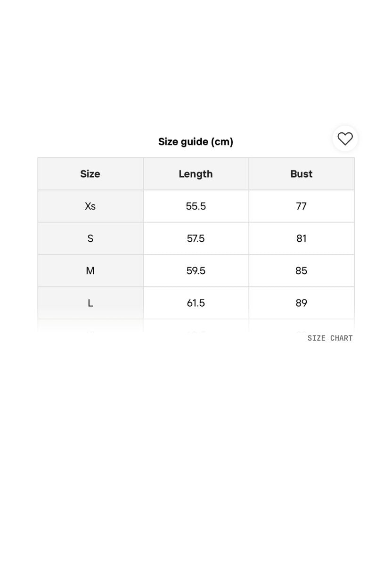Screen dimensions: 392x588
Task: Choose the Xs size row
Action: click(90, 206)
